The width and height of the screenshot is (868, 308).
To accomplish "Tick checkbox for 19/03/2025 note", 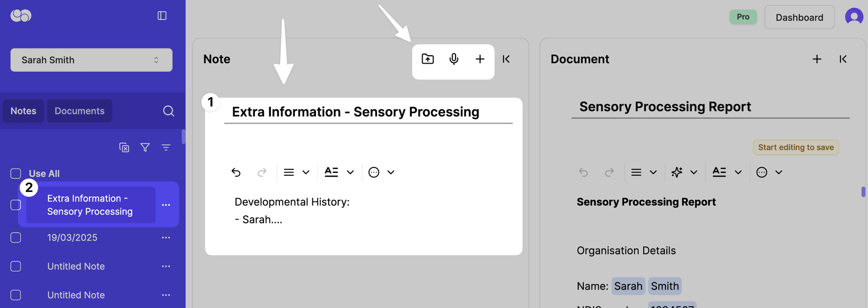I will 16,238.
